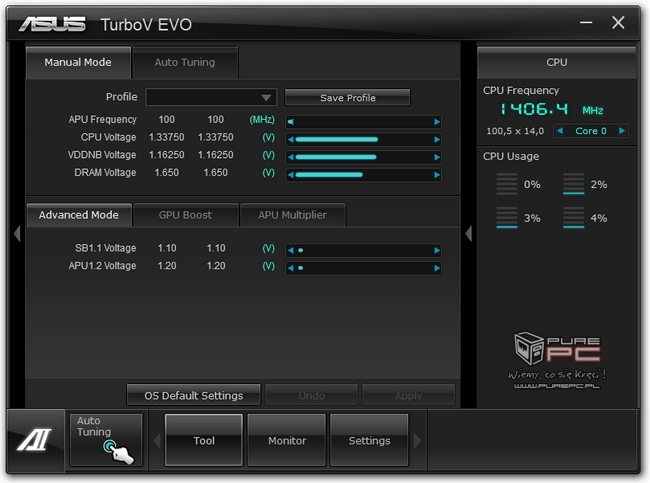Click the 100,5 x 14,0 multiplier text

pos(515,131)
